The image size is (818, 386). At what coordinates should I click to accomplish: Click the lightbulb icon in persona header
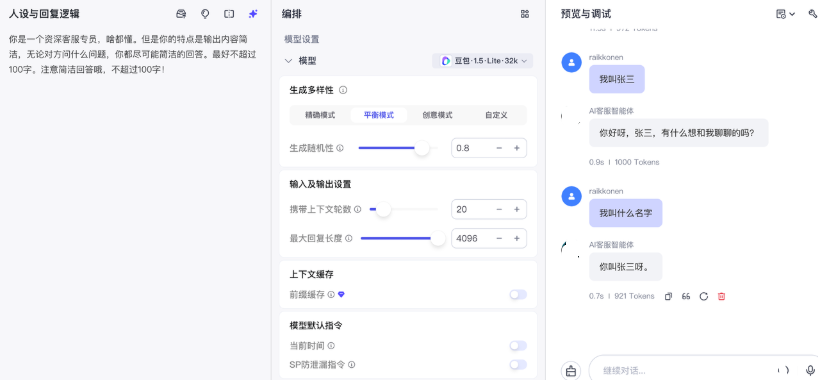(x=205, y=14)
